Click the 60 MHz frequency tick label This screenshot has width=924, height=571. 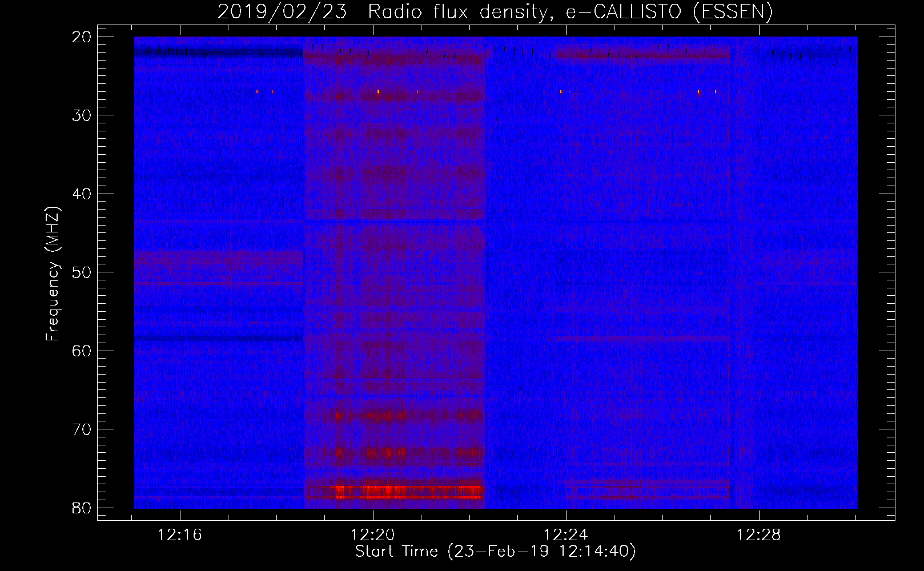(x=82, y=351)
